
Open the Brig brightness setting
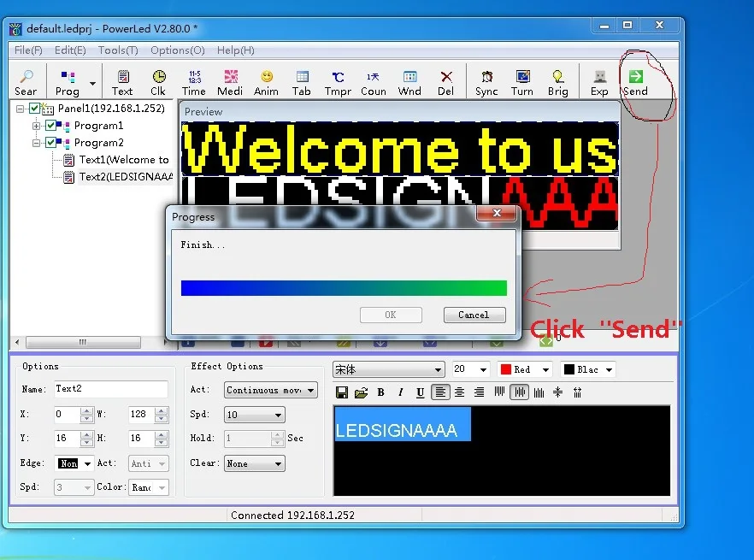pos(557,82)
